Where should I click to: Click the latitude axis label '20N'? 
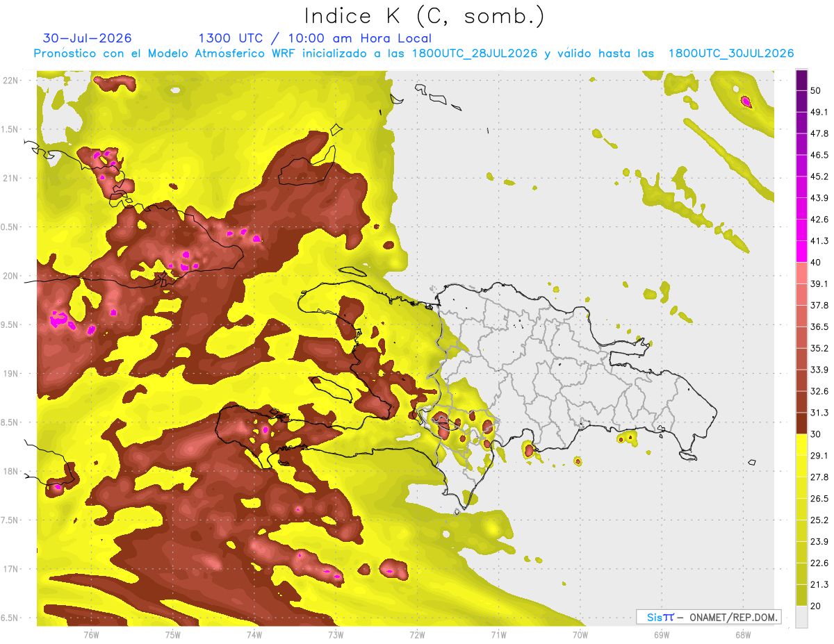tap(11, 276)
